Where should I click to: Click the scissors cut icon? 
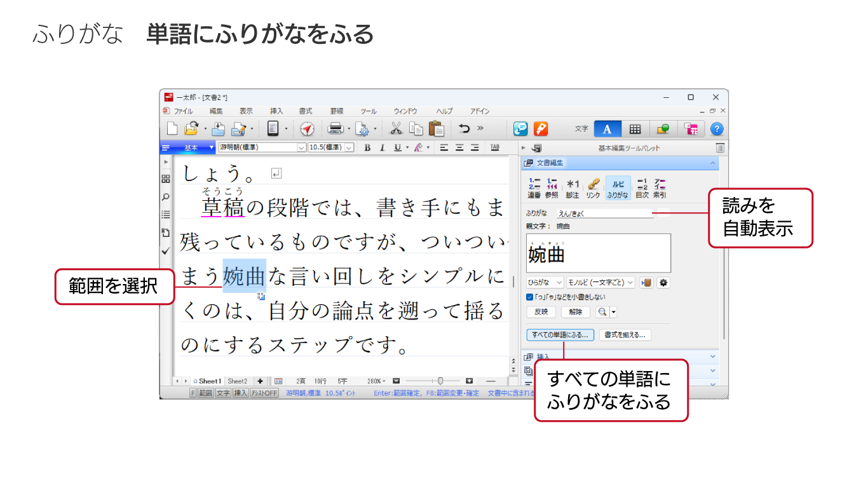(396, 129)
